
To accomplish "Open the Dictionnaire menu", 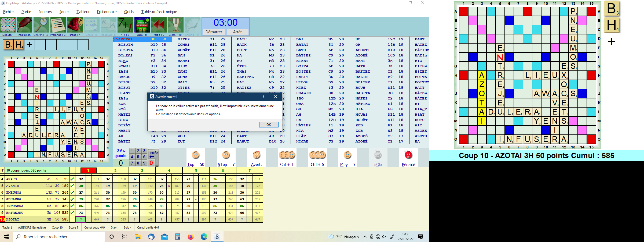I will (x=107, y=12).
